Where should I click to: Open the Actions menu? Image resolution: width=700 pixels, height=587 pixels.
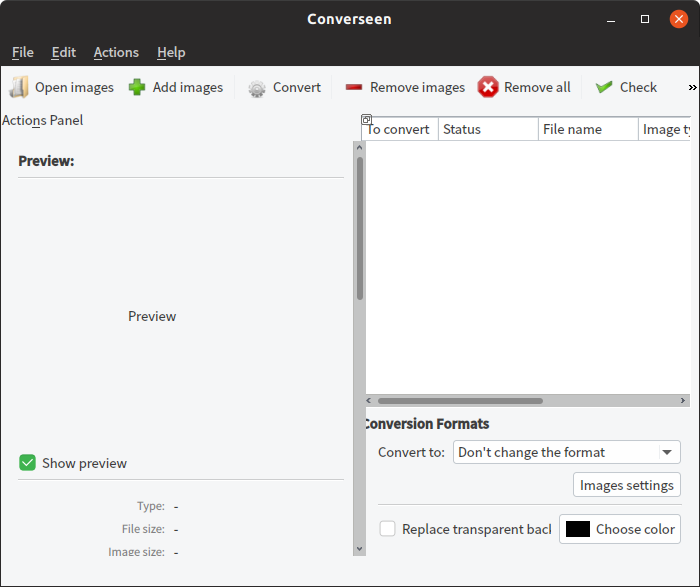pyautogui.click(x=116, y=52)
